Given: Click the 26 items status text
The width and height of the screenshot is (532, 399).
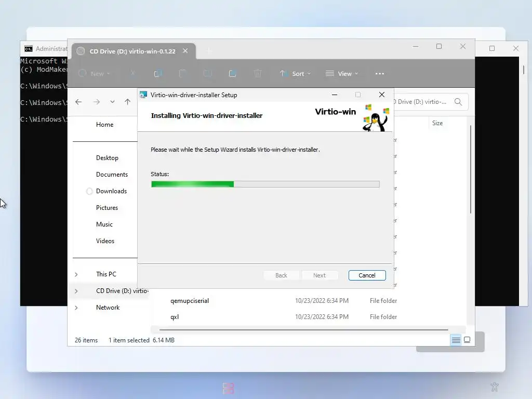Looking at the screenshot, I should (86, 340).
